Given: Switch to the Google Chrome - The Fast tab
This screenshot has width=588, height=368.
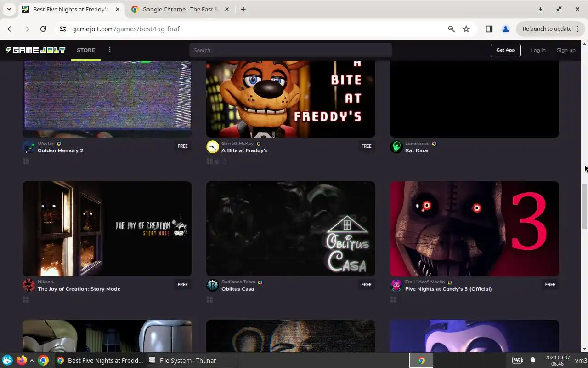Looking at the screenshot, I should tap(179, 9).
